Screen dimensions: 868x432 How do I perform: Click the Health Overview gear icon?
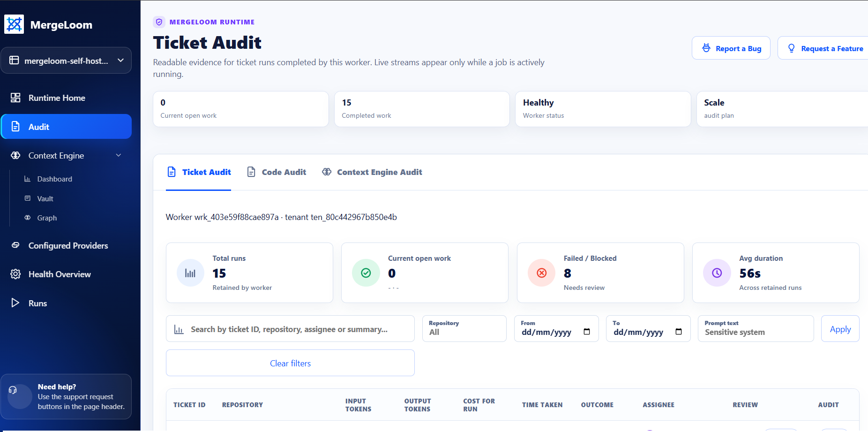tap(15, 274)
